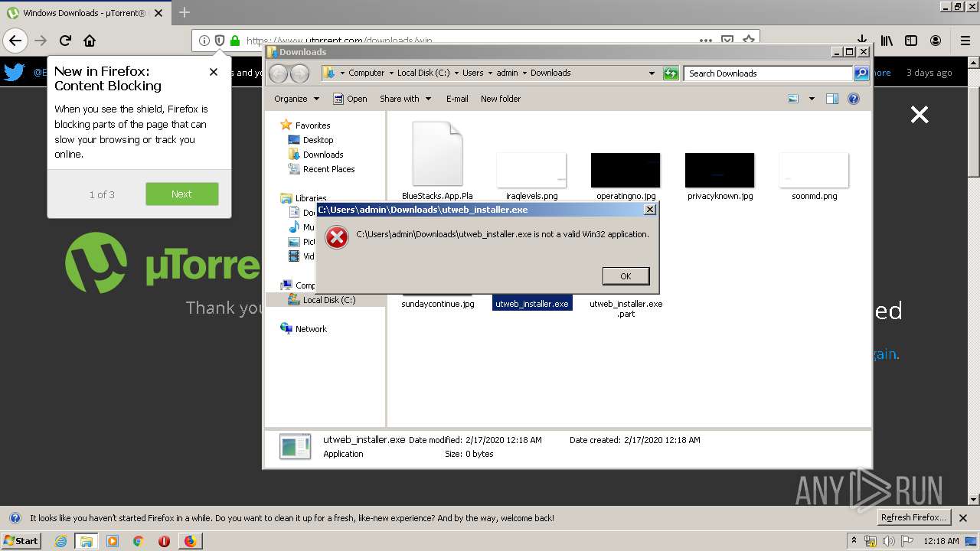Open Opera from the taskbar
Image resolution: width=980 pixels, height=551 pixels.
[164, 541]
